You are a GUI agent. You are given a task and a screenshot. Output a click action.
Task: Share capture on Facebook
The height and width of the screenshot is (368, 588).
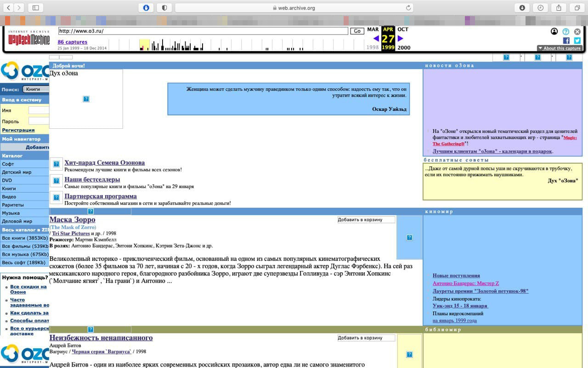pyautogui.click(x=566, y=40)
